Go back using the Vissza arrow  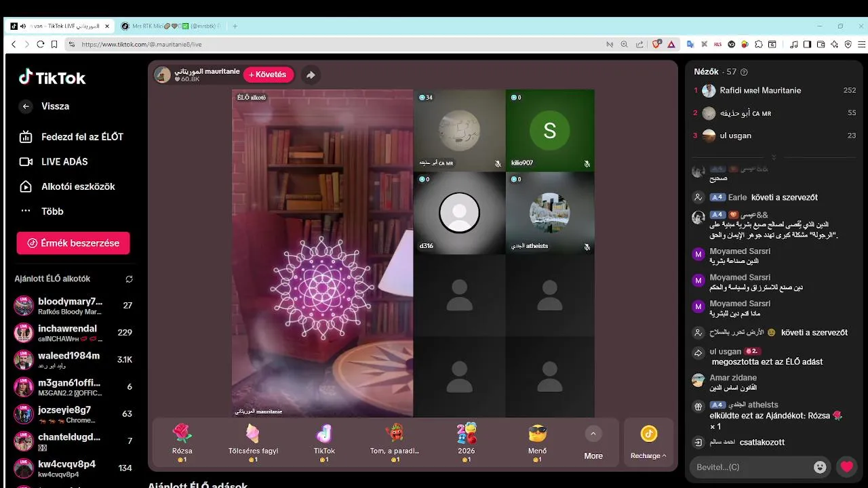point(26,106)
